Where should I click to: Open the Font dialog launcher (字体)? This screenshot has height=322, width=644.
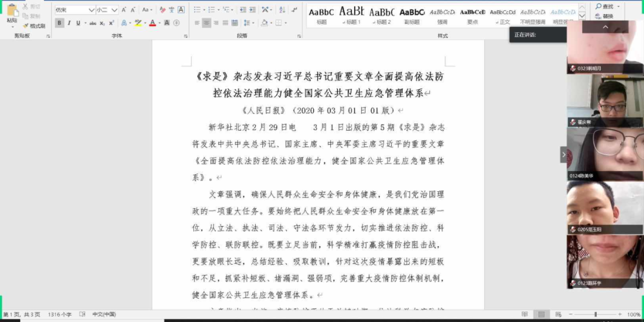click(x=186, y=36)
